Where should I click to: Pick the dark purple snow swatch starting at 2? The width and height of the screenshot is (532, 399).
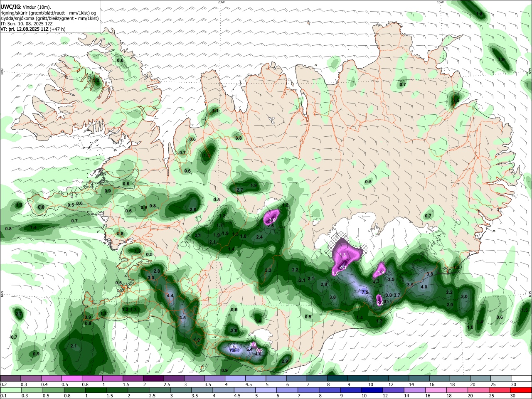(153, 378)
